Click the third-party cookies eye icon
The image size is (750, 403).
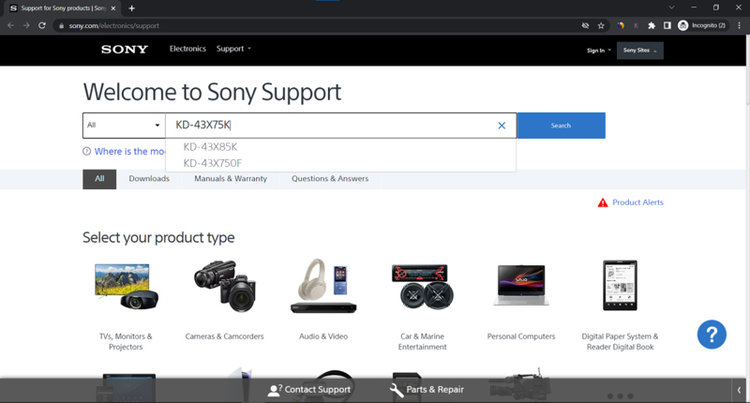pos(585,26)
